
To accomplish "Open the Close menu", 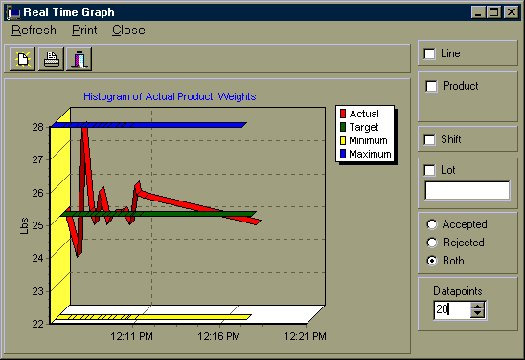I will pyautogui.click(x=129, y=30).
